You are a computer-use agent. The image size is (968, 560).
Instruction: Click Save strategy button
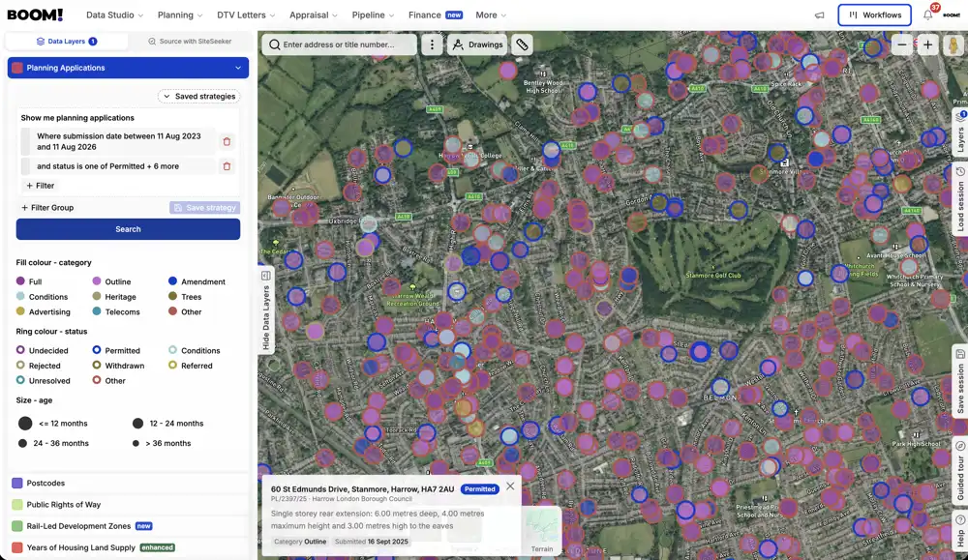coord(204,208)
